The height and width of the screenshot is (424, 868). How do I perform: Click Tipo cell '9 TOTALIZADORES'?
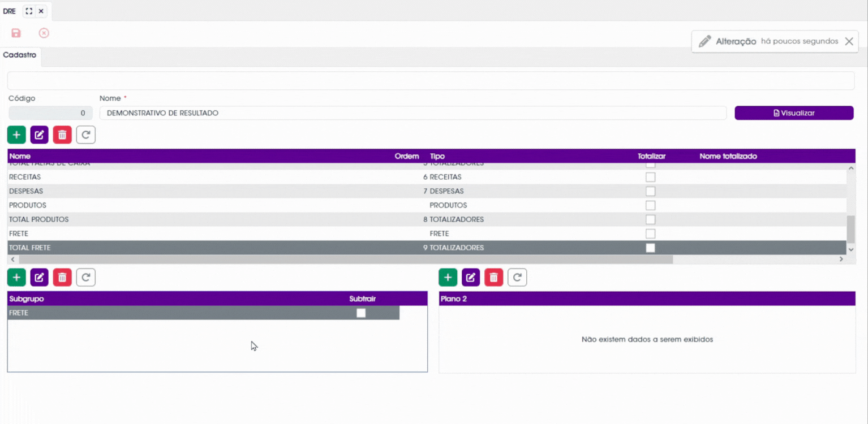[x=454, y=248]
